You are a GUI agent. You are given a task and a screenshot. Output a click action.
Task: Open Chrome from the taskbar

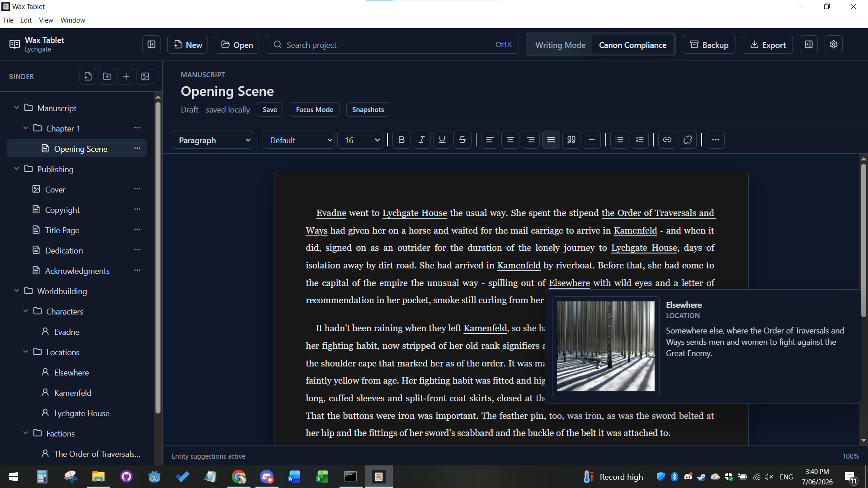click(x=239, y=477)
